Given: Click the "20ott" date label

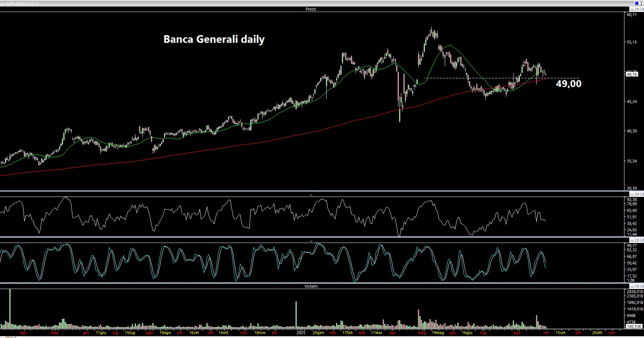Looking at the screenshot, I should point(597,333).
